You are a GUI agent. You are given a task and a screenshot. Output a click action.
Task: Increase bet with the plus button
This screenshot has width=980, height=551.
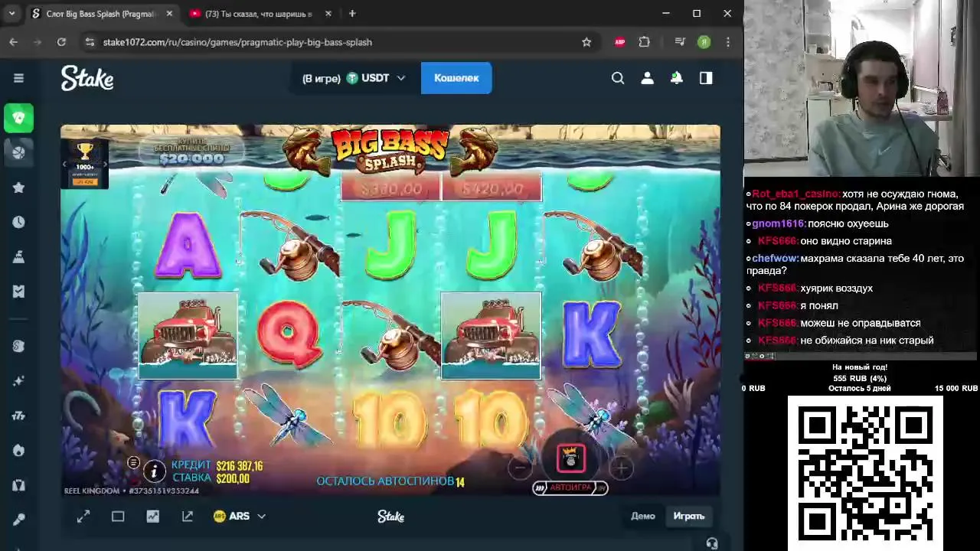pos(621,467)
